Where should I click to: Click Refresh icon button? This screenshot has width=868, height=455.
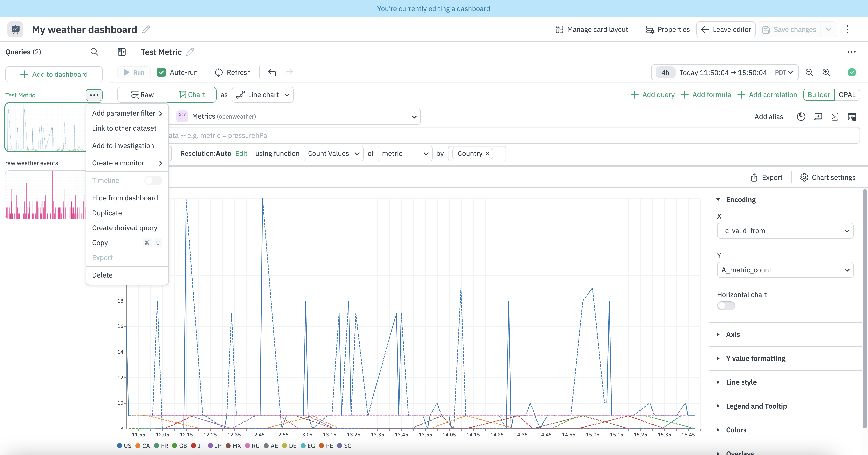[x=219, y=72]
